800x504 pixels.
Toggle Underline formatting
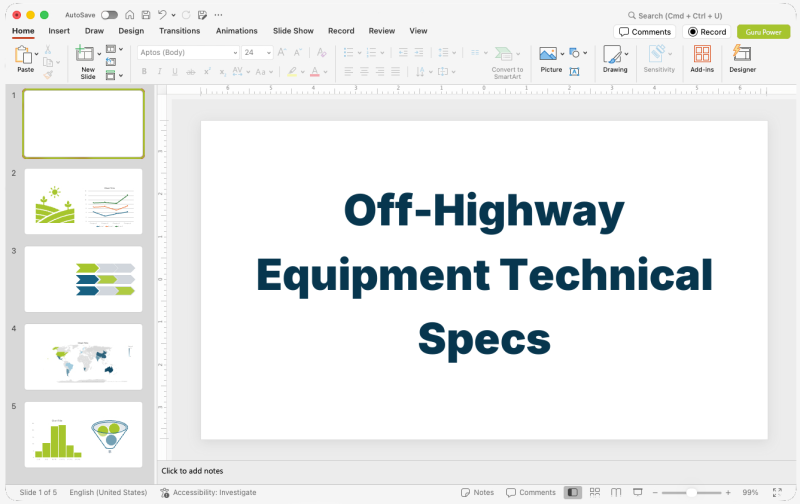pyautogui.click(x=175, y=72)
